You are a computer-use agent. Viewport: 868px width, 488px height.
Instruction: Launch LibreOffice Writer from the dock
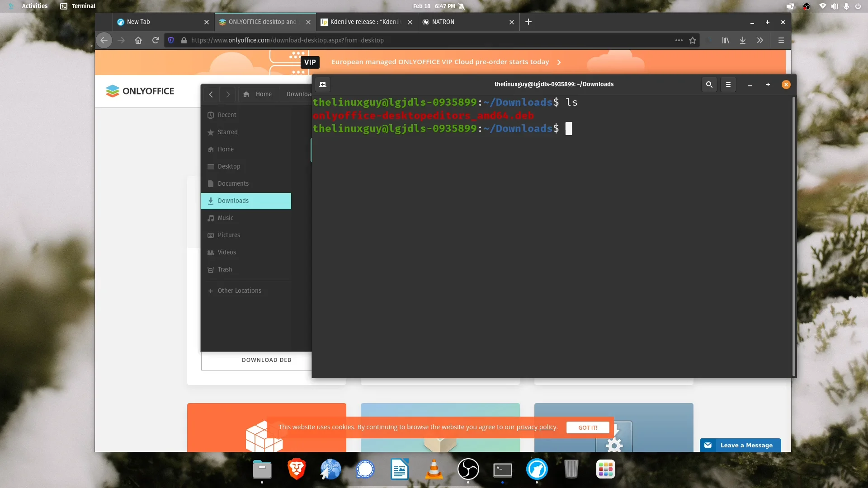[400, 469]
